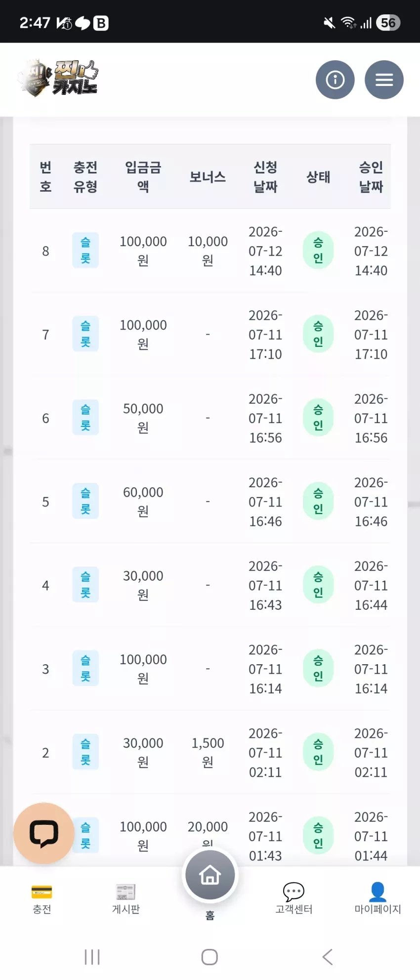Tap the 승인 status badge in row 3
The width and height of the screenshot is (420, 980).
pyautogui.click(x=318, y=668)
